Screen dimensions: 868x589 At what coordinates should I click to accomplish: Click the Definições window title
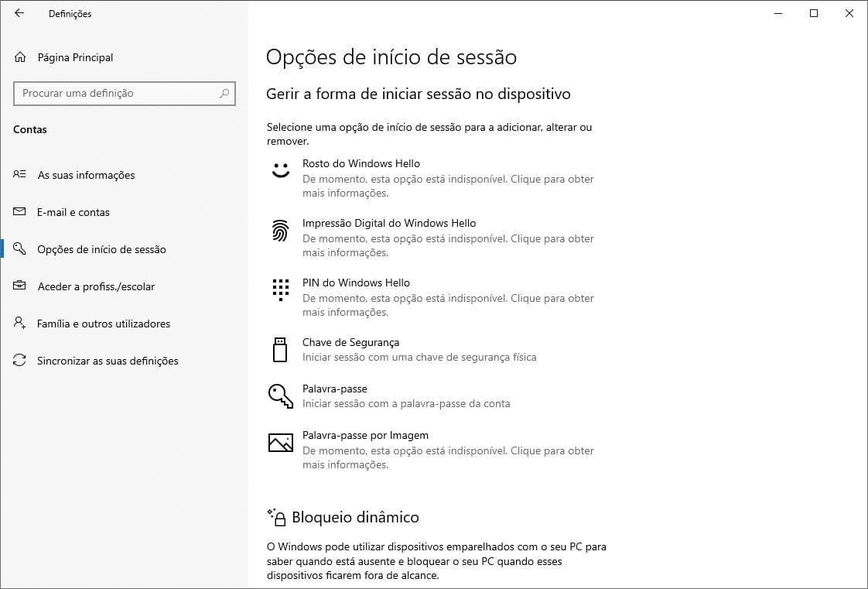coord(70,14)
